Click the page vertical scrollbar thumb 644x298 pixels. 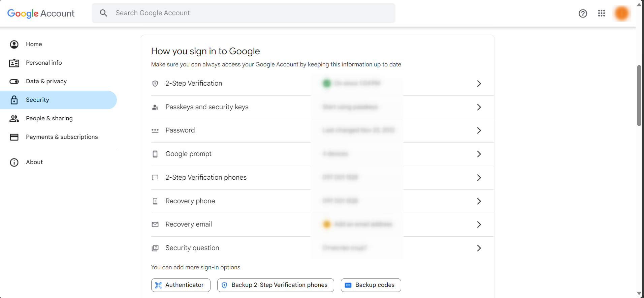click(639, 95)
